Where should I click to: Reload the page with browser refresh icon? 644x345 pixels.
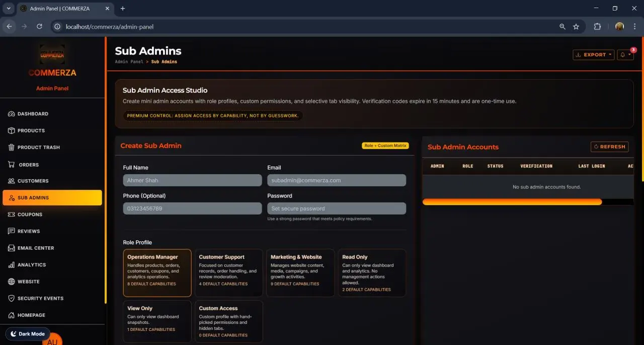click(39, 27)
